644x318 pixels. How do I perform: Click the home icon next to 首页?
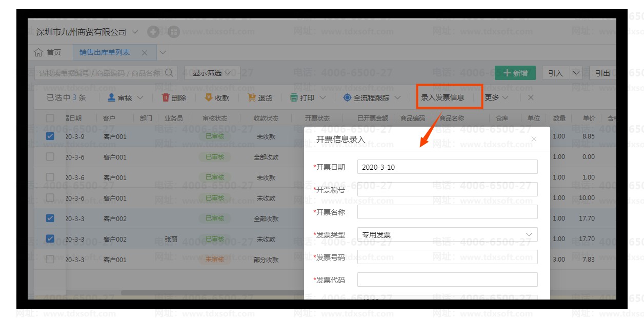tap(38, 52)
